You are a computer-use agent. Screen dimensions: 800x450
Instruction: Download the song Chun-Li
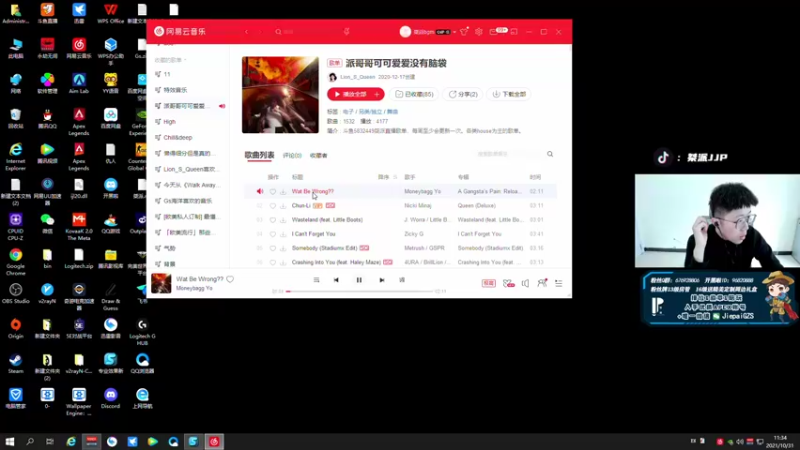pos(283,206)
